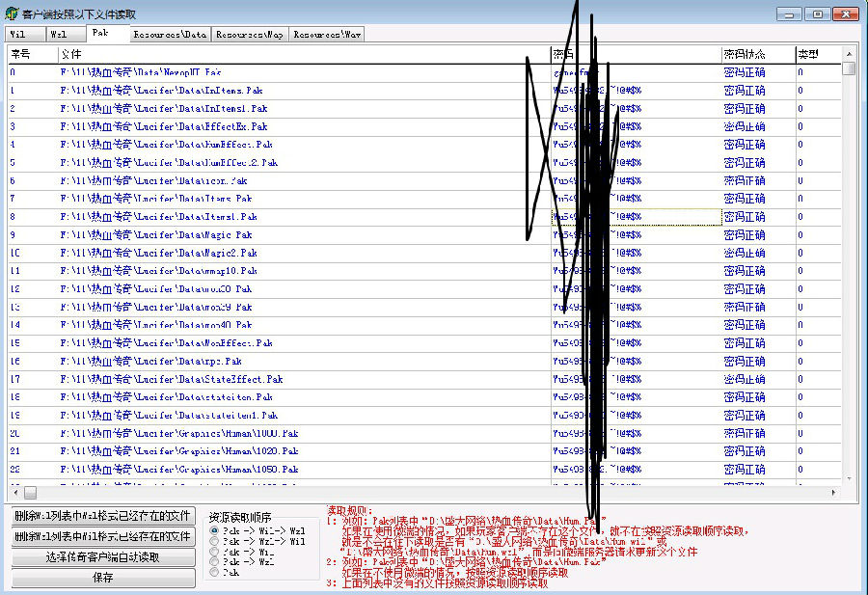Select the Data\Items1.Pak file entry
Viewport: 868px width, 595px height.
pyautogui.click(x=158, y=216)
